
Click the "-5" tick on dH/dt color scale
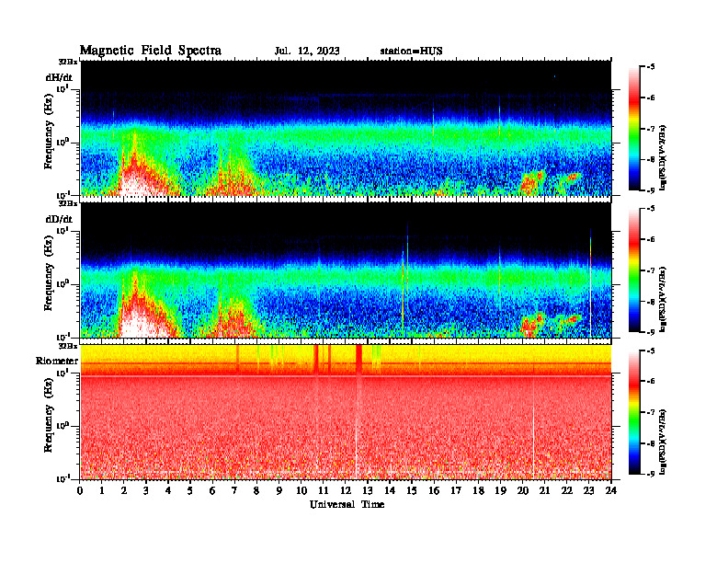651,67
